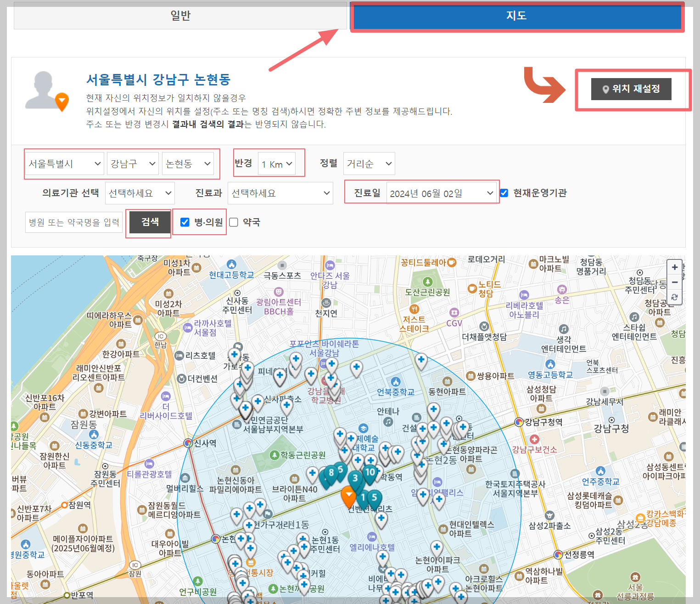Click the 안테나 music icon
Image resolution: width=700 pixels, height=604 pixels.
pyautogui.click(x=388, y=422)
